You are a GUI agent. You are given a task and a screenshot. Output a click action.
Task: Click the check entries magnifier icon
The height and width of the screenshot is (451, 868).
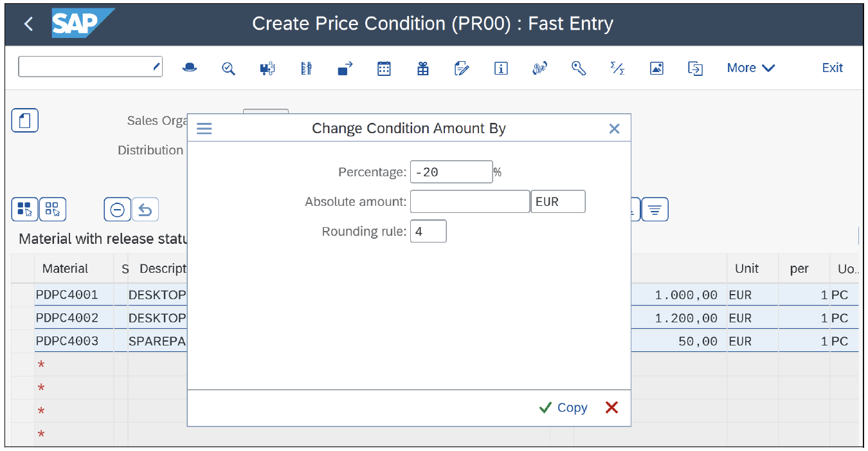[x=228, y=68]
